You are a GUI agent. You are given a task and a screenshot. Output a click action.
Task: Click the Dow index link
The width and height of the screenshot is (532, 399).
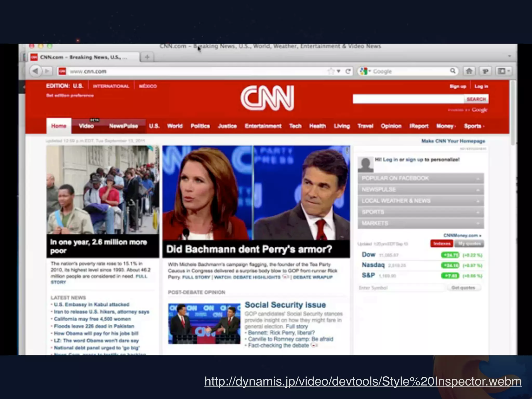point(369,255)
